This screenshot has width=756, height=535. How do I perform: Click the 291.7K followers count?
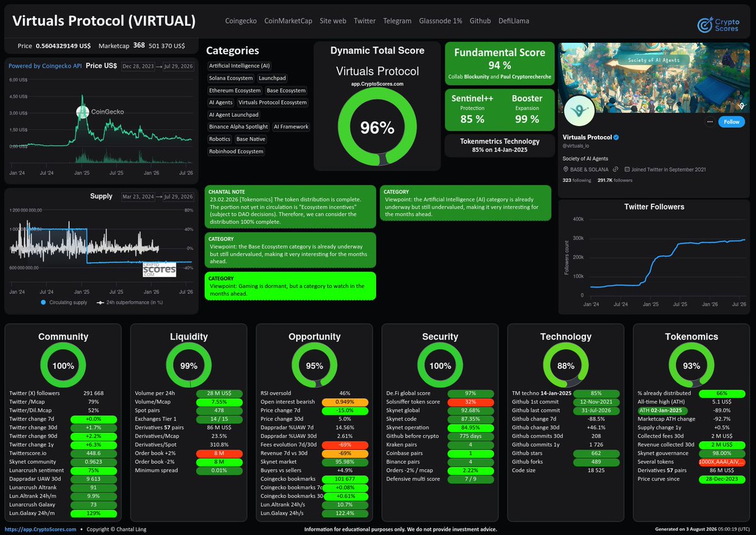(x=615, y=180)
